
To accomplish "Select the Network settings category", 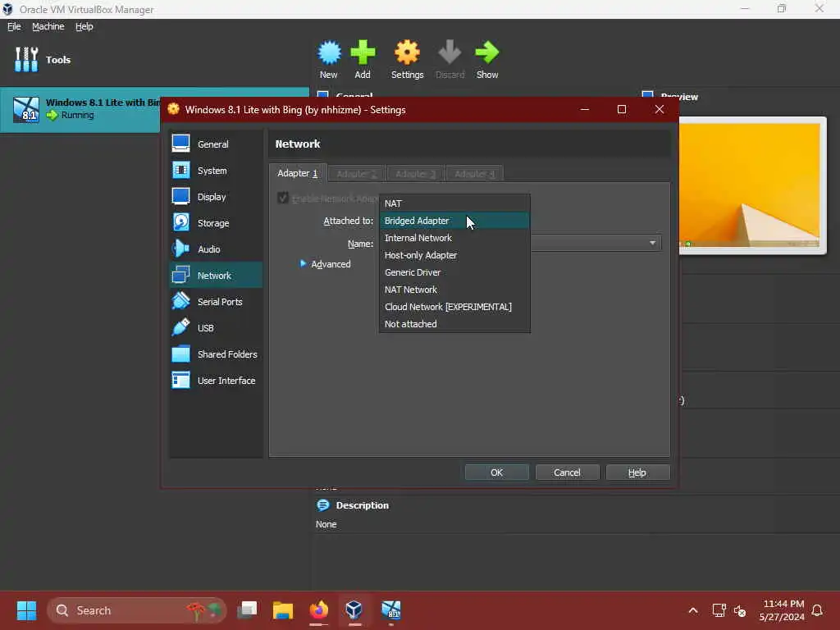I will (216, 276).
